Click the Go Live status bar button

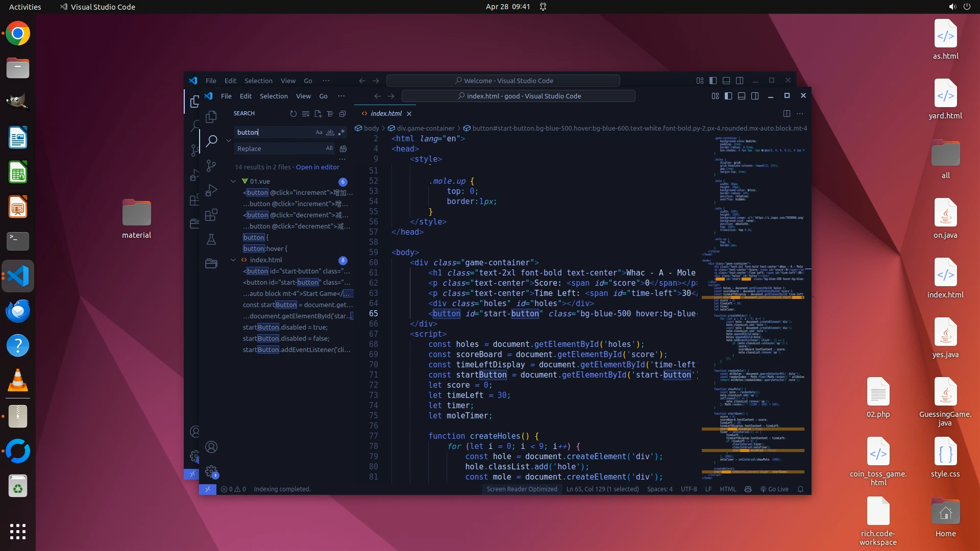[x=774, y=489]
